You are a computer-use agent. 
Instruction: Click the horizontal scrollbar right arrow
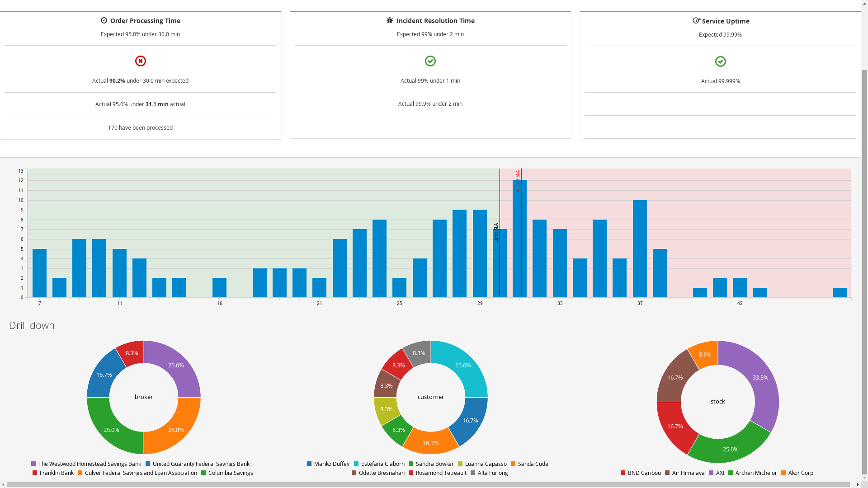[x=858, y=485]
